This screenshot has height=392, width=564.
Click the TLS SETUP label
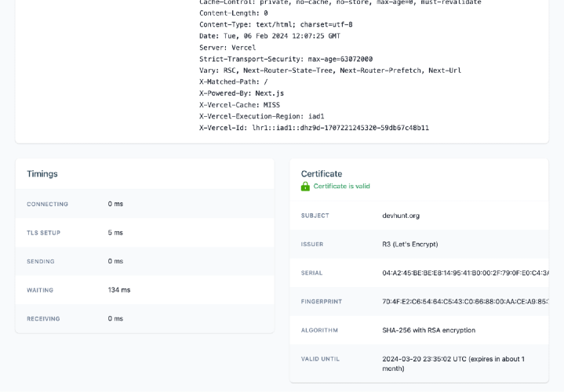[43, 233]
